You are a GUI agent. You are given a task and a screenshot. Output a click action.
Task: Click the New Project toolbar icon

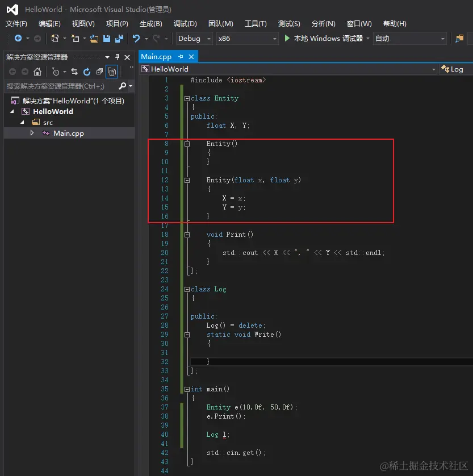[55, 38]
